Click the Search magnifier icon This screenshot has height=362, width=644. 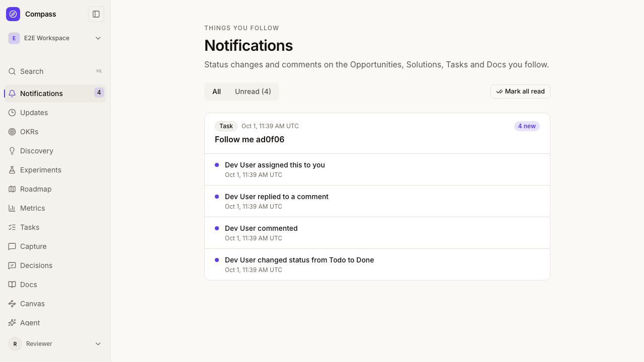(x=12, y=71)
